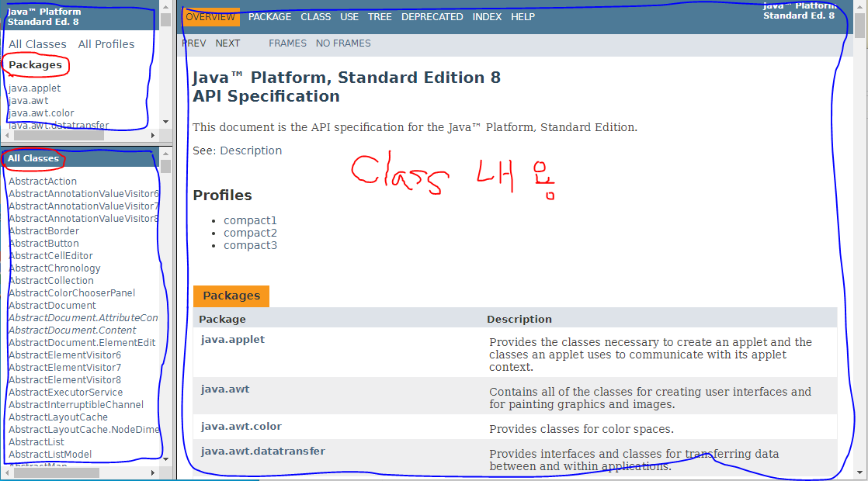Click the package list frame's scroll-up arrow
This screenshot has height=481, width=868.
pos(165,6)
